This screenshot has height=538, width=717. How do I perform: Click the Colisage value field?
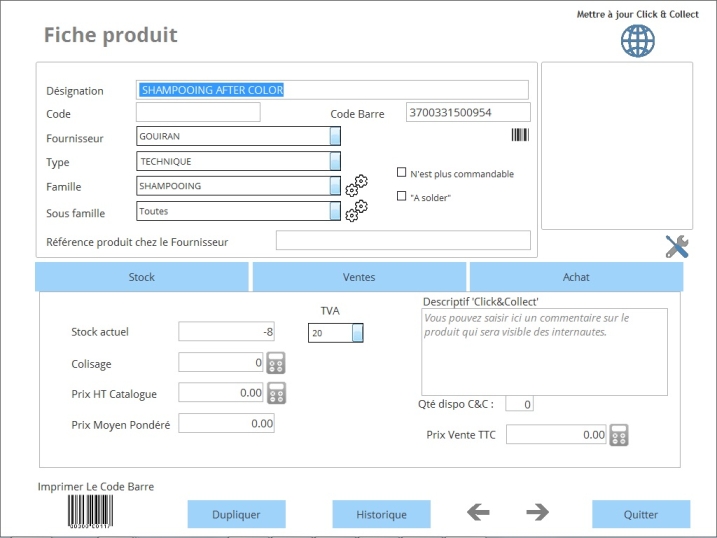tap(221, 362)
